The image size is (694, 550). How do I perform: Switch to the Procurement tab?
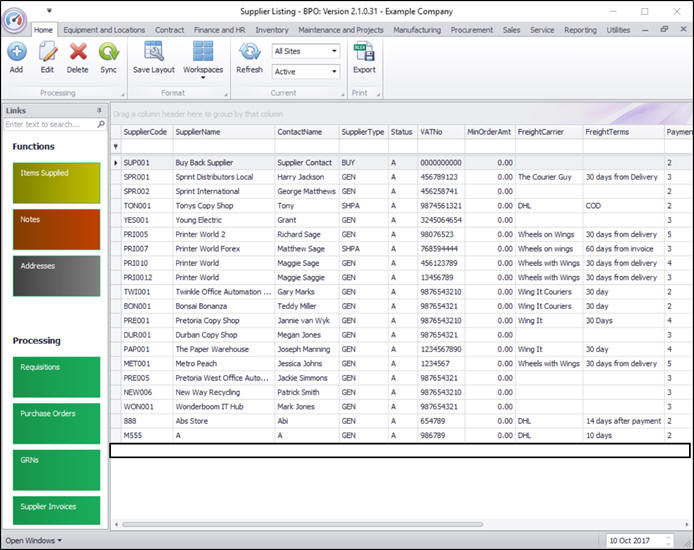click(x=471, y=30)
